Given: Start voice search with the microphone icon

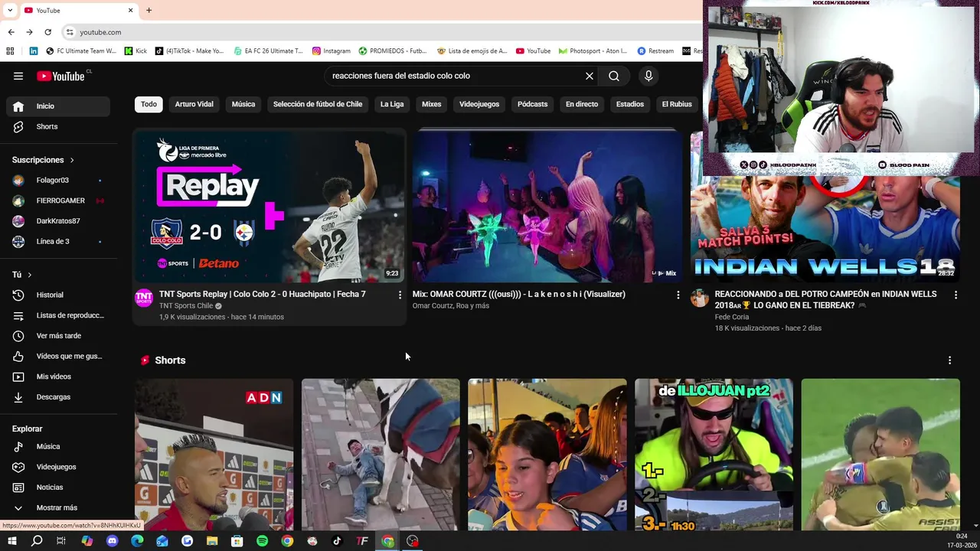Looking at the screenshot, I should point(648,76).
